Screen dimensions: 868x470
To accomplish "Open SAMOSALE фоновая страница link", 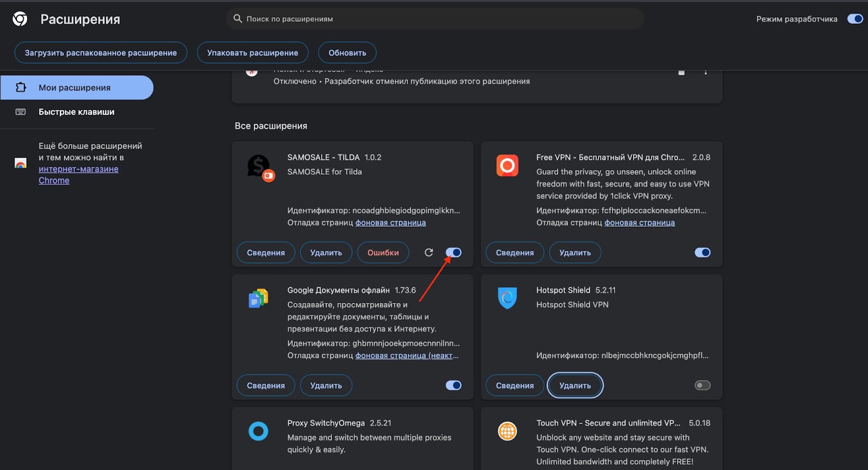I will point(391,223).
